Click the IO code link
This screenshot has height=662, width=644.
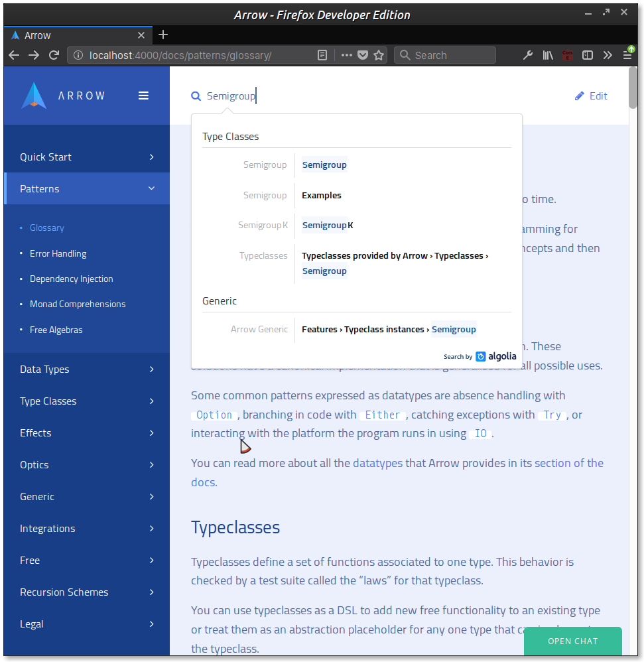480,434
